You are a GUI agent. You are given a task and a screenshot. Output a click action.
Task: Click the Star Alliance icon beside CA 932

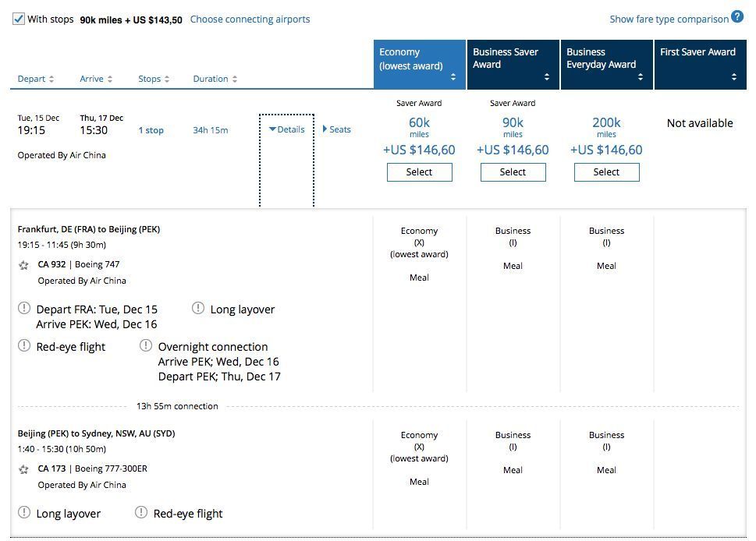(23, 265)
